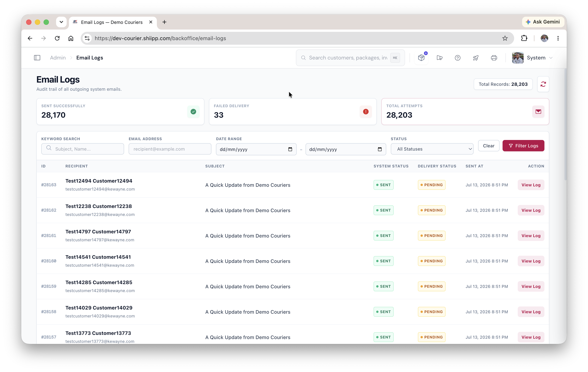The width and height of the screenshot is (588, 372).
Task: Reload the page in browser toolbar
Action: point(57,38)
